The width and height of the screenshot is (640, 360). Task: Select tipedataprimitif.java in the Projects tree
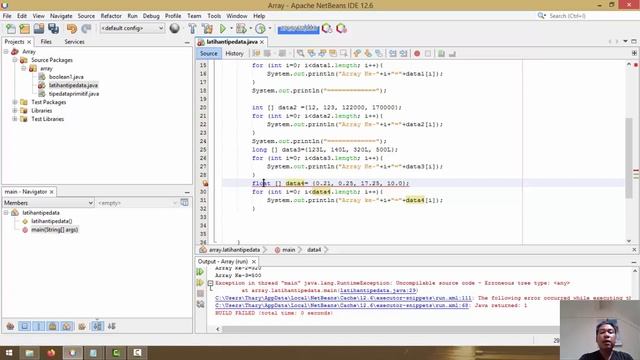coord(73,94)
